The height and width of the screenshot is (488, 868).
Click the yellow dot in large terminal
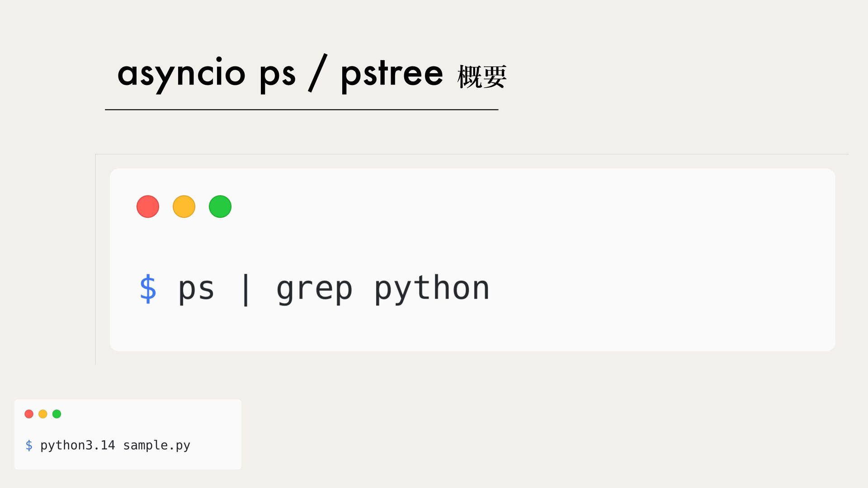pyautogui.click(x=184, y=206)
